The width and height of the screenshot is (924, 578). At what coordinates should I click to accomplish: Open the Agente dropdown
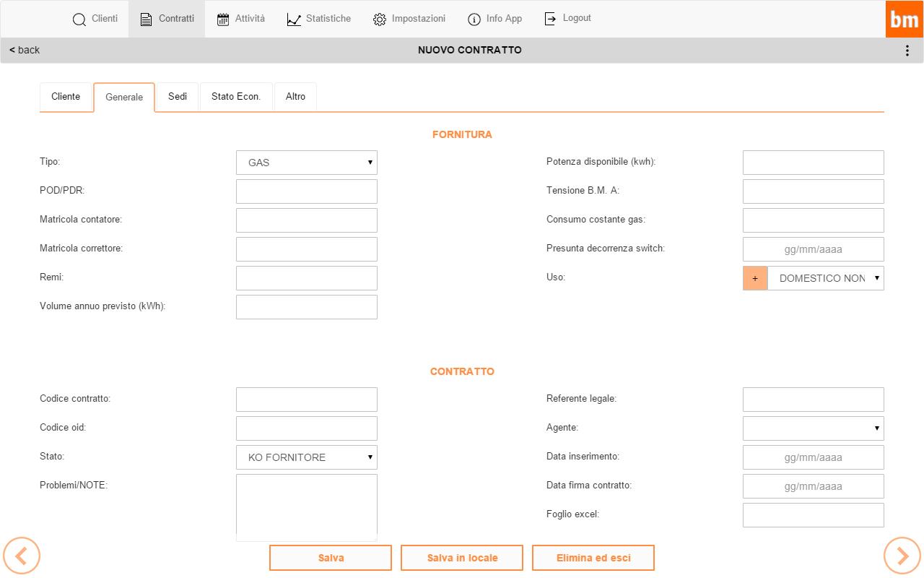[814, 428]
